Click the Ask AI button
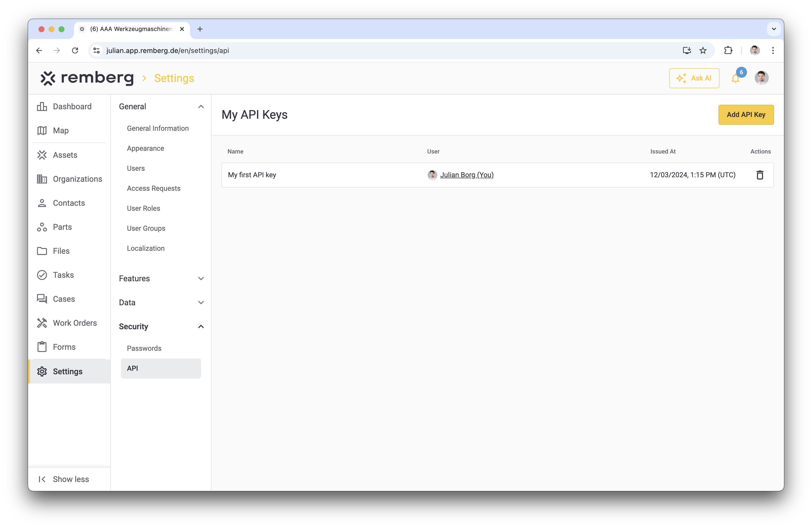The height and width of the screenshot is (528, 812). coord(694,78)
